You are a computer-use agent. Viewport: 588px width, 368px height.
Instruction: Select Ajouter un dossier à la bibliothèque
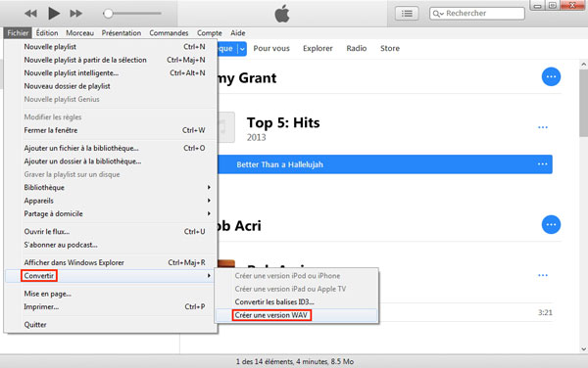click(111, 161)
